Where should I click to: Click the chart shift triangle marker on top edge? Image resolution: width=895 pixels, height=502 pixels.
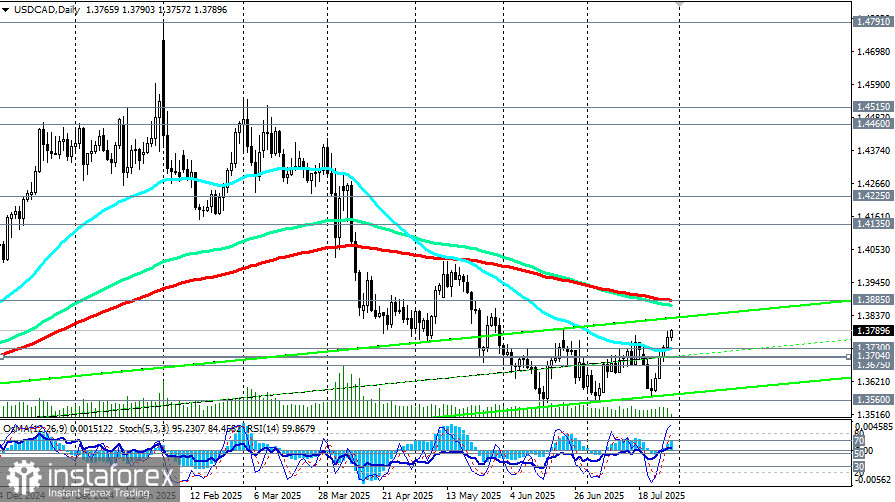(679, 3)
